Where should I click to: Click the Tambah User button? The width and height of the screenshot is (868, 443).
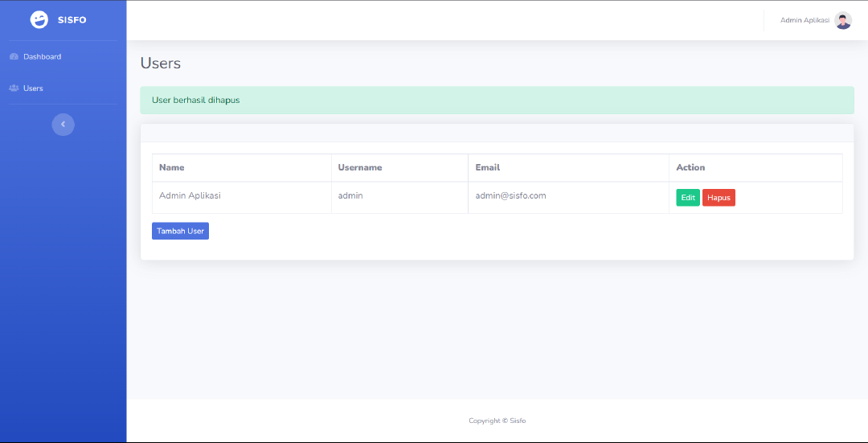(180, 231)
